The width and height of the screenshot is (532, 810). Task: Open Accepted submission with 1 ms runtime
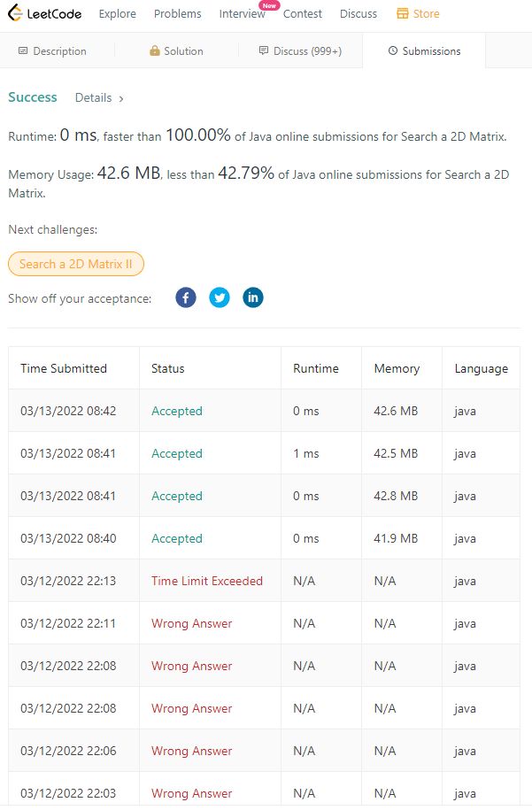point(177,453)
